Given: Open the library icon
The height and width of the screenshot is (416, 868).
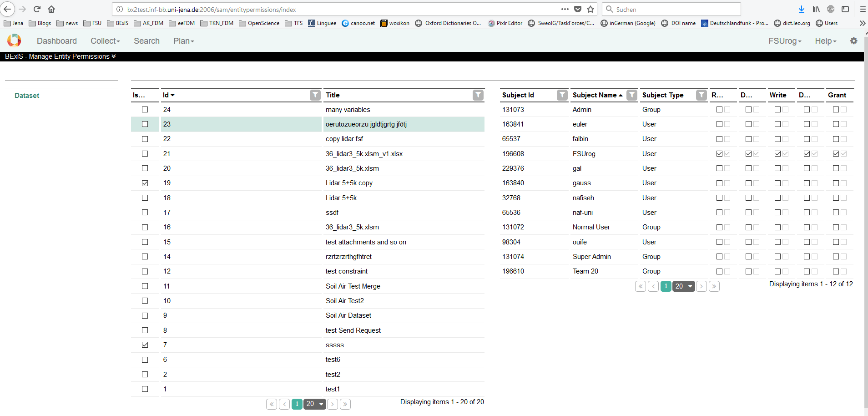Looking at the screenshot, I should (816, 9).
